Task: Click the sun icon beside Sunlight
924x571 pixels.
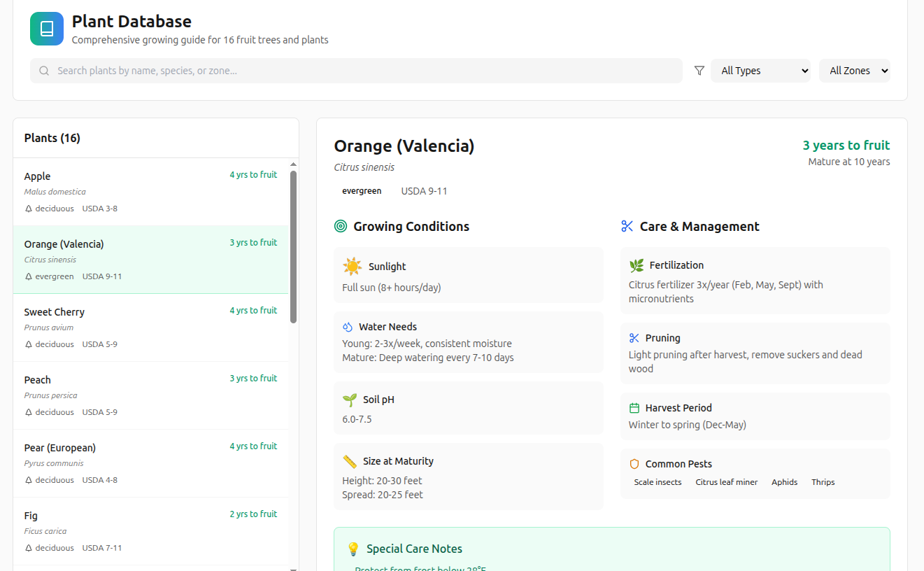Action: [x=353, y=267]
